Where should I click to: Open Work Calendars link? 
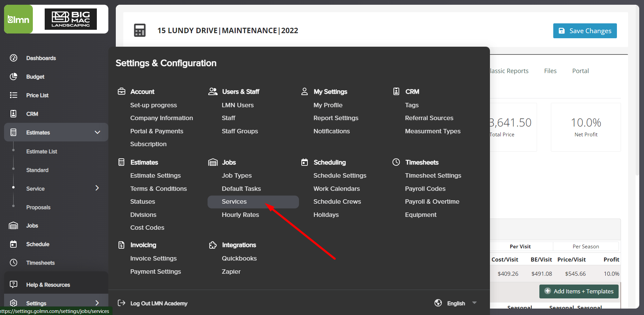(337, 188)
